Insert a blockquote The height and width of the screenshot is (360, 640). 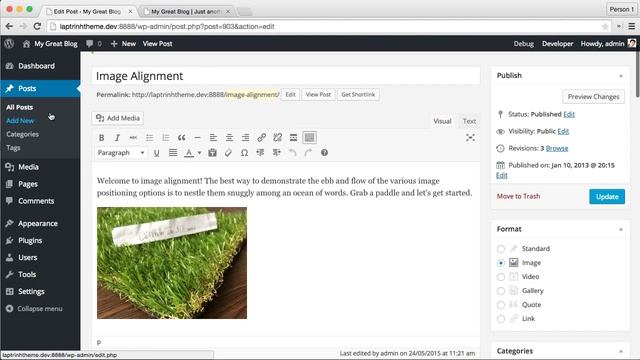[182, 138]
